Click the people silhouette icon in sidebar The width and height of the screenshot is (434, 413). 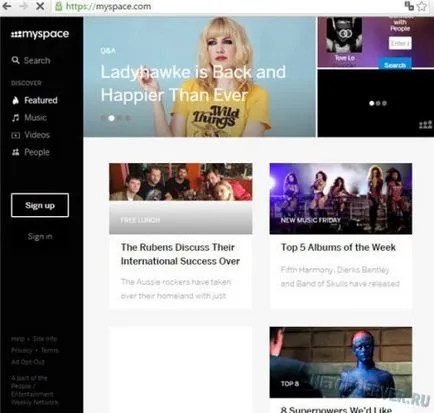click(x=15, y=152)
